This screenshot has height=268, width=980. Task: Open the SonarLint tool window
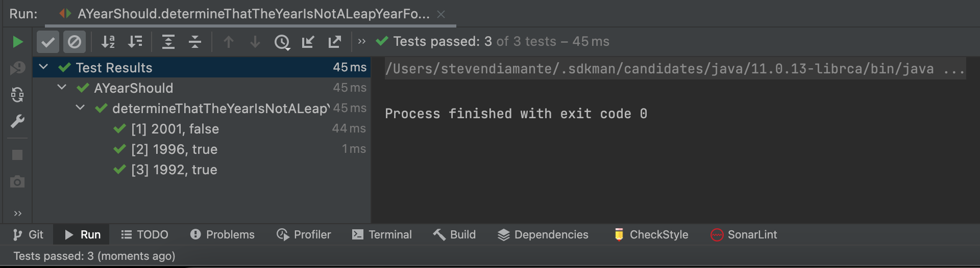pyautogui.click(x=744, y=234)
